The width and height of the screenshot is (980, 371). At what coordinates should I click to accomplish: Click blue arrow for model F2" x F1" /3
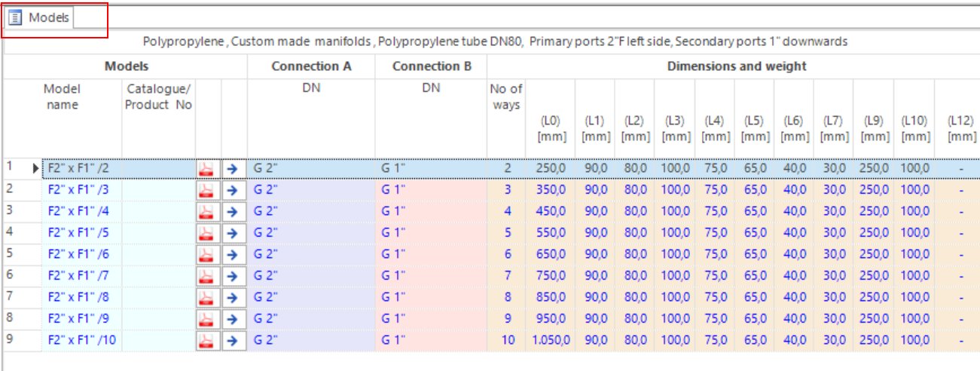point(234,190)
